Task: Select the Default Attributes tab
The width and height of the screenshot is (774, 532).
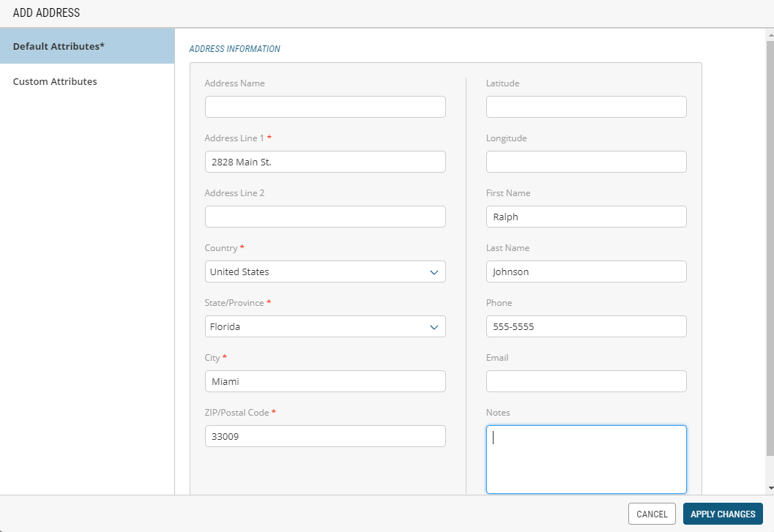Action: [59, 46]
